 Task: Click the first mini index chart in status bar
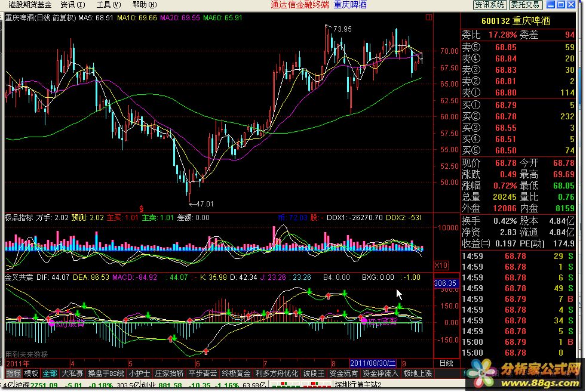pos(286,384)
